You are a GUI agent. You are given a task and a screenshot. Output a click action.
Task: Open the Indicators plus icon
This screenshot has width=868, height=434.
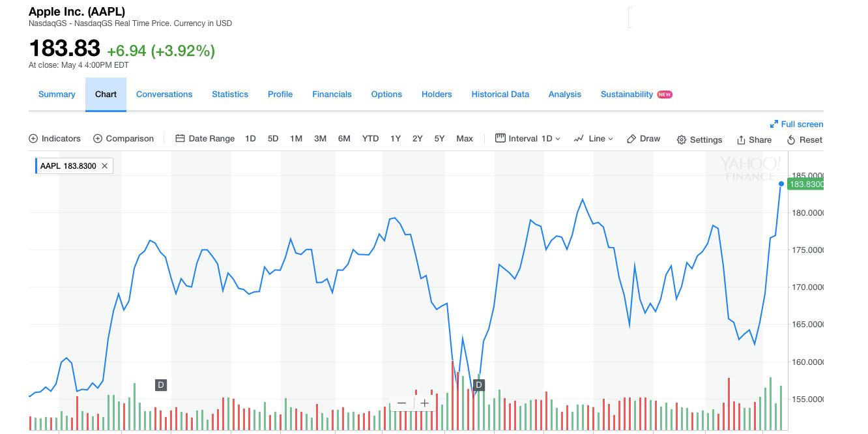click(x=34, y=139)
